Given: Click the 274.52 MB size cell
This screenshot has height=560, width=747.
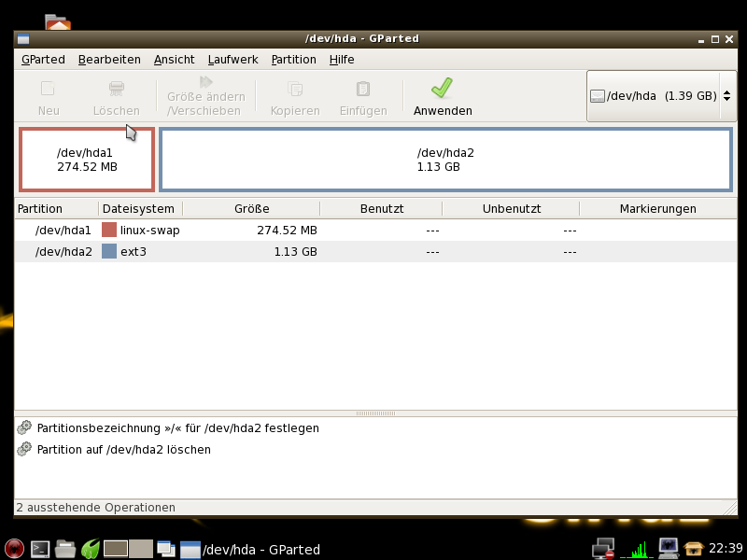Looking at the screenshot, I should point(287,231).
